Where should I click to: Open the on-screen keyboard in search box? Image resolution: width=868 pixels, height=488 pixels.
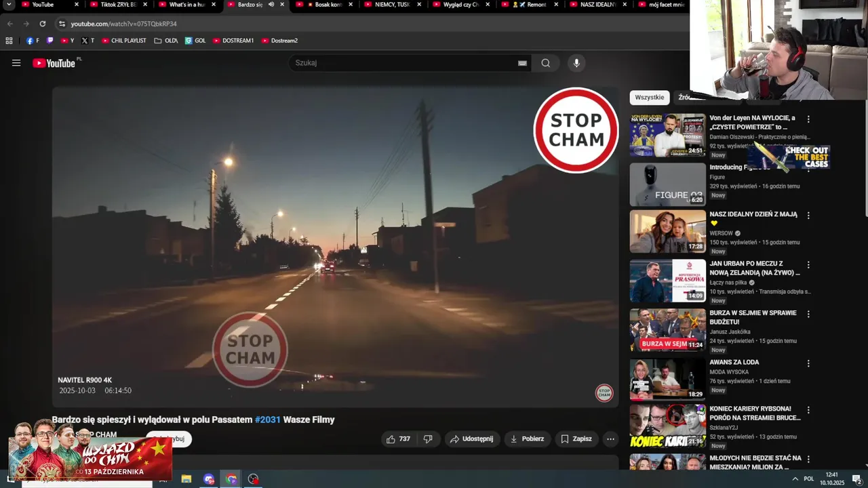tap(522, 63)
